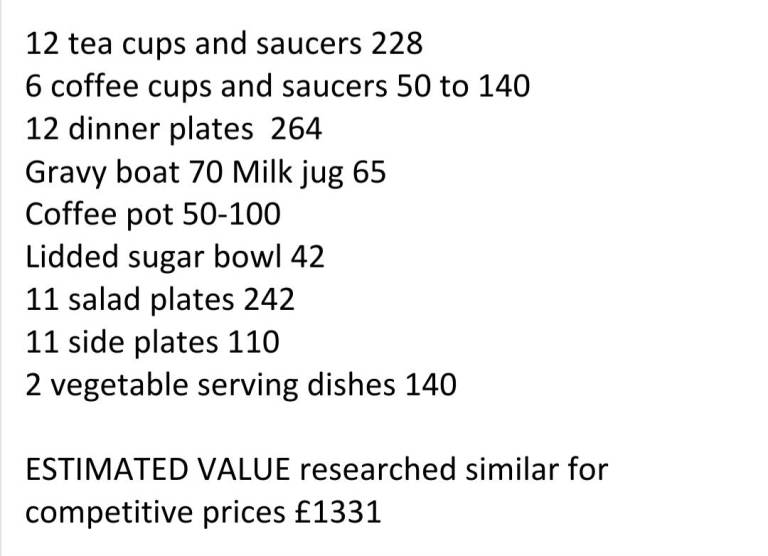Screen dimensions: 768x556
Task: Click the '£1331' total value
Action: [x=338, y=512]
